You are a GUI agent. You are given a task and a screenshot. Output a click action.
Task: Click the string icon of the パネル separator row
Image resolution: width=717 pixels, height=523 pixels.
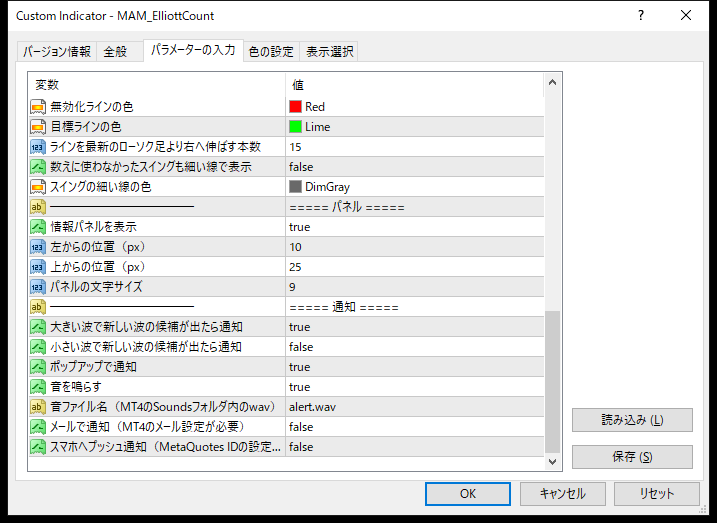(38, 207)
